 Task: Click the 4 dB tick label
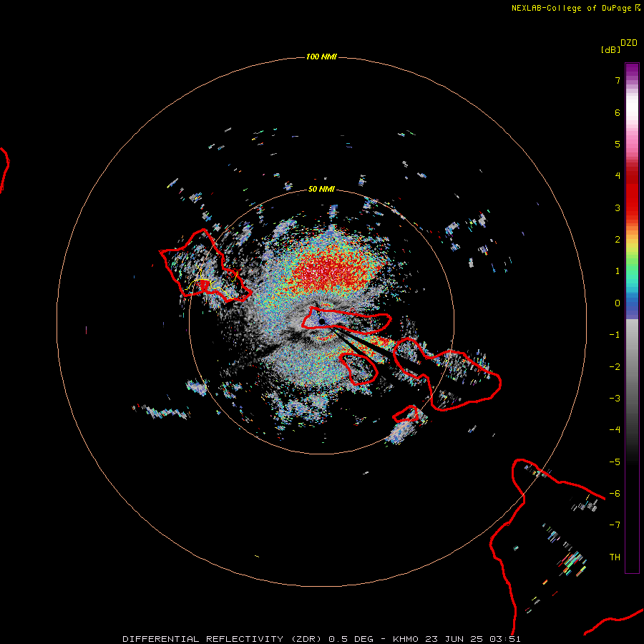[618, 176]
